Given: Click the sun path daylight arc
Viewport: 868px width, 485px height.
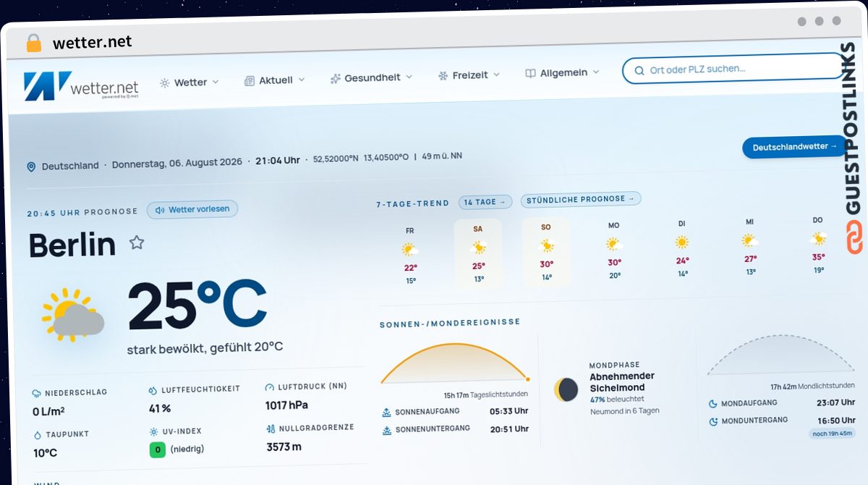Looking at the screenshot, I should click(455, 363).
